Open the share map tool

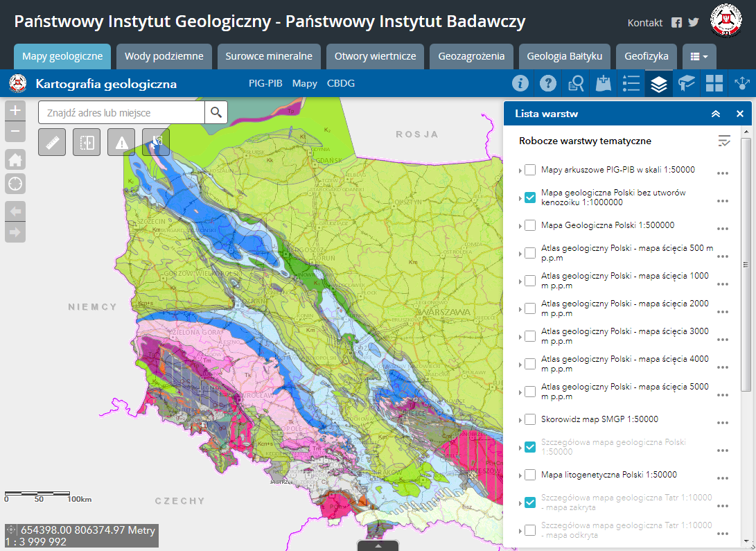point(742,83)
